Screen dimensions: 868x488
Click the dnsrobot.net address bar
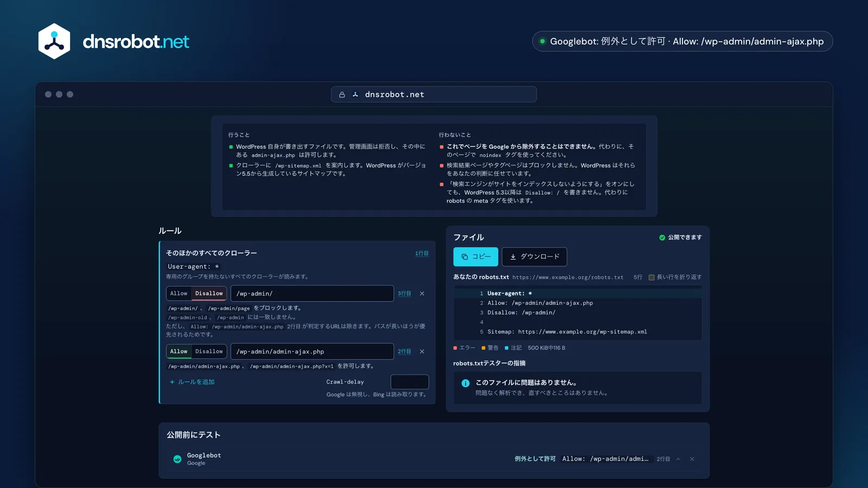434,94
